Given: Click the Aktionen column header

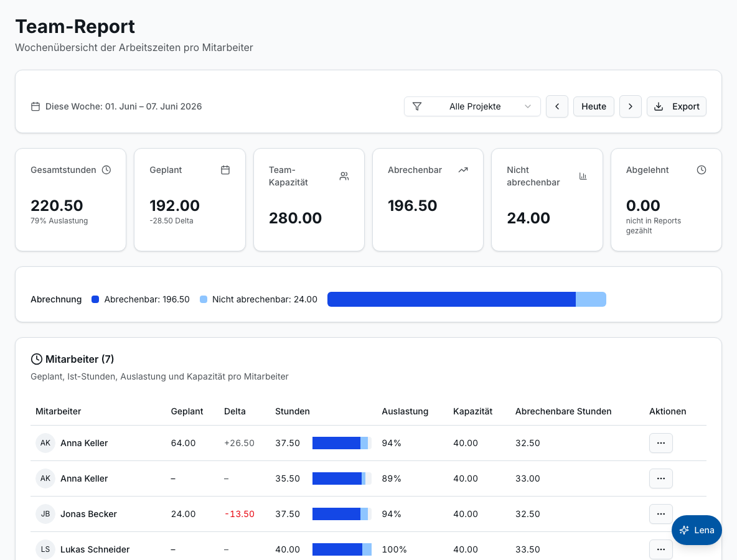Looking at the screenshot, I should [x=667, y=411].
